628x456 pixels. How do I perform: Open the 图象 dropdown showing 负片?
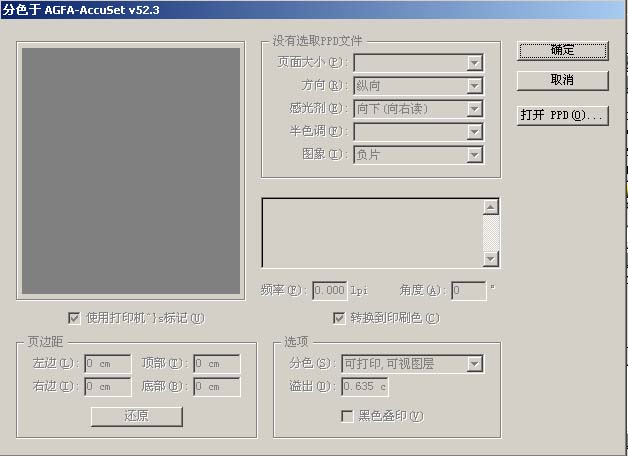(x=418, y=155)
